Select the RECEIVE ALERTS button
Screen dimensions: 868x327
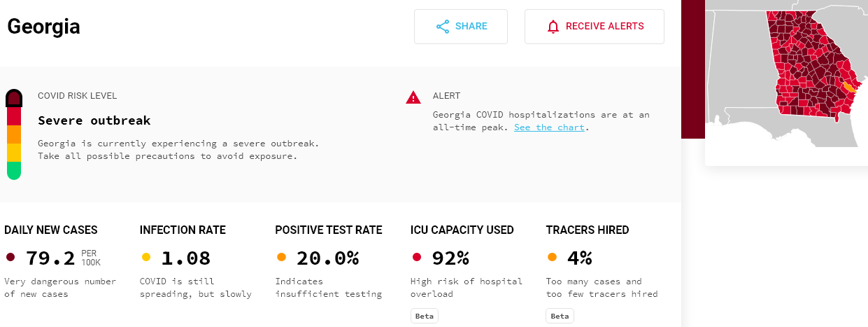pos(595,27)
